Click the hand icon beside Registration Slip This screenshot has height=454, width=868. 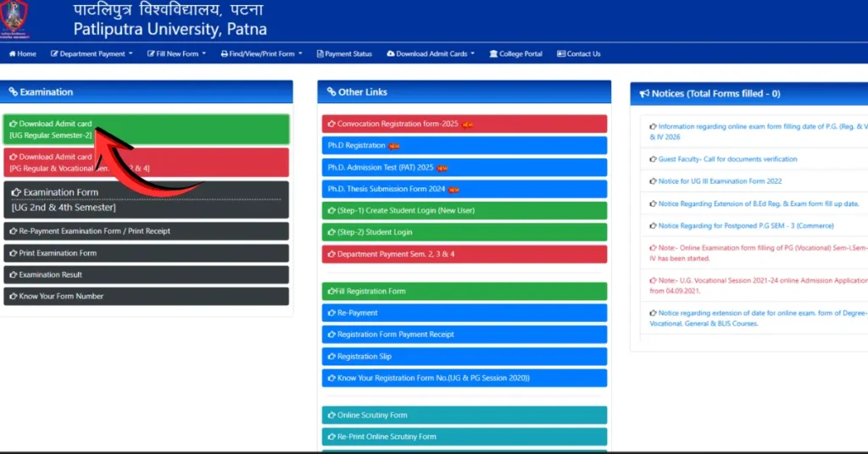click(x=331, y=356)
